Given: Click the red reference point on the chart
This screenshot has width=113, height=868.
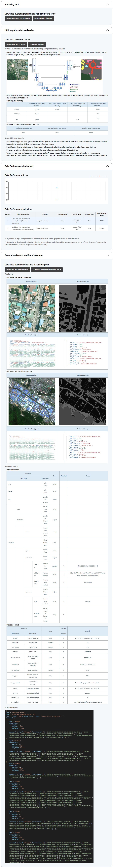Looking at the screenshot, I should (57, 200).
